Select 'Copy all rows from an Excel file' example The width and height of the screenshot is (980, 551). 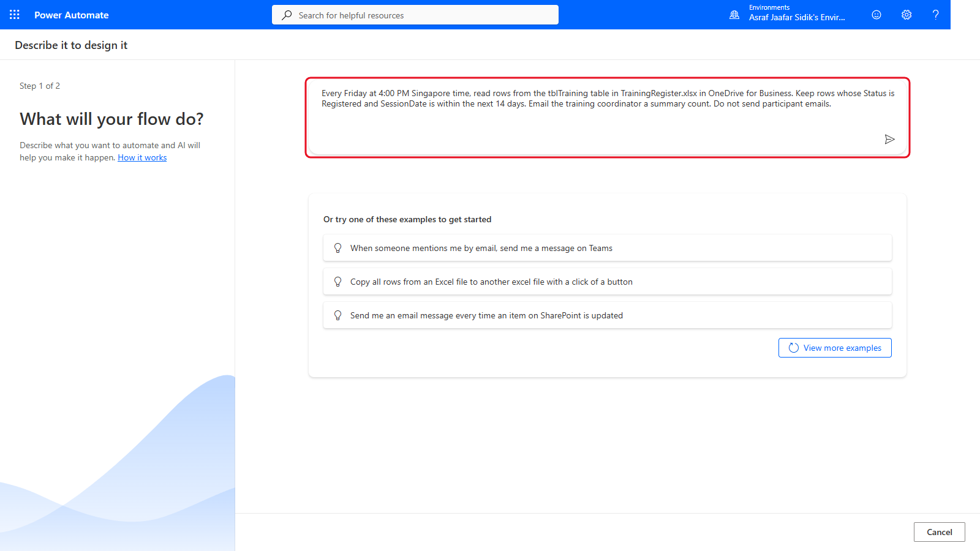coord(608,282)
